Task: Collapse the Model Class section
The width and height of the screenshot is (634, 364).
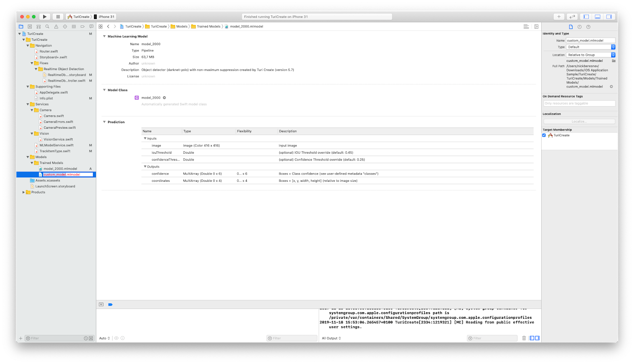Action: tap(104, 90)
